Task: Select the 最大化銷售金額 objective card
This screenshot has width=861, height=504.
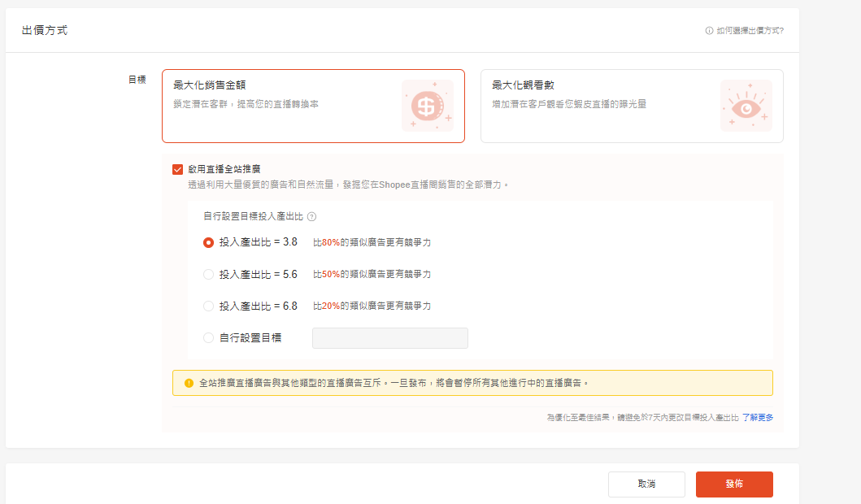Action: pos(313,106)
